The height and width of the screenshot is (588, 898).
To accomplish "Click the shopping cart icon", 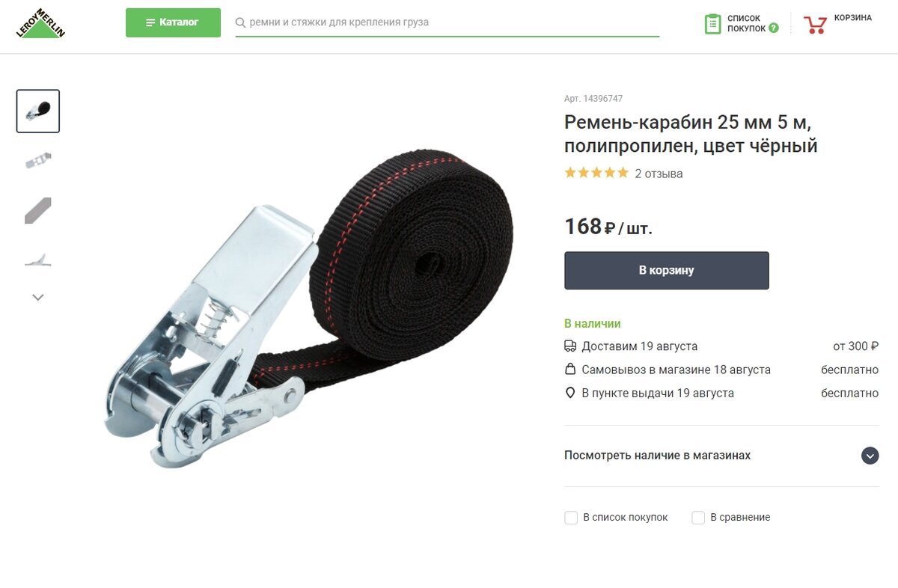I will point(815,24).
